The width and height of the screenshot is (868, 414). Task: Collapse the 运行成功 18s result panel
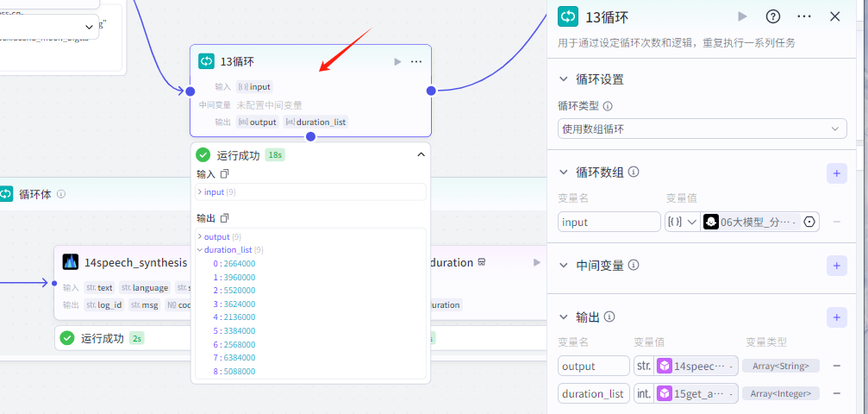point(421,154)
